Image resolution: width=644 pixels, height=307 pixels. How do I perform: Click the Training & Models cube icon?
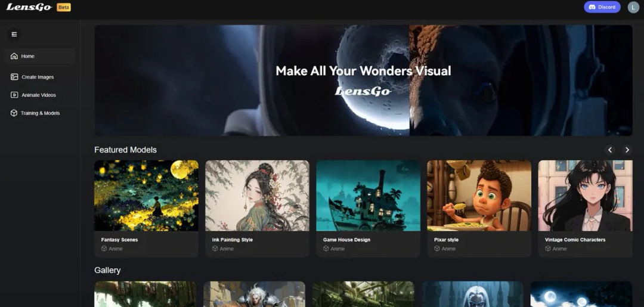[x=14, y=113]
